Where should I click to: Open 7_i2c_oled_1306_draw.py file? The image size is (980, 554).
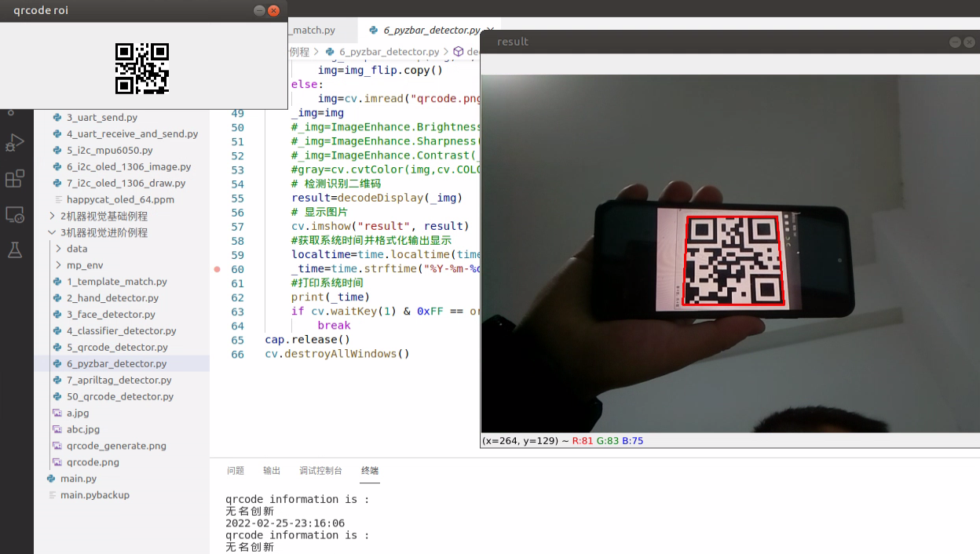pos(126,184)
